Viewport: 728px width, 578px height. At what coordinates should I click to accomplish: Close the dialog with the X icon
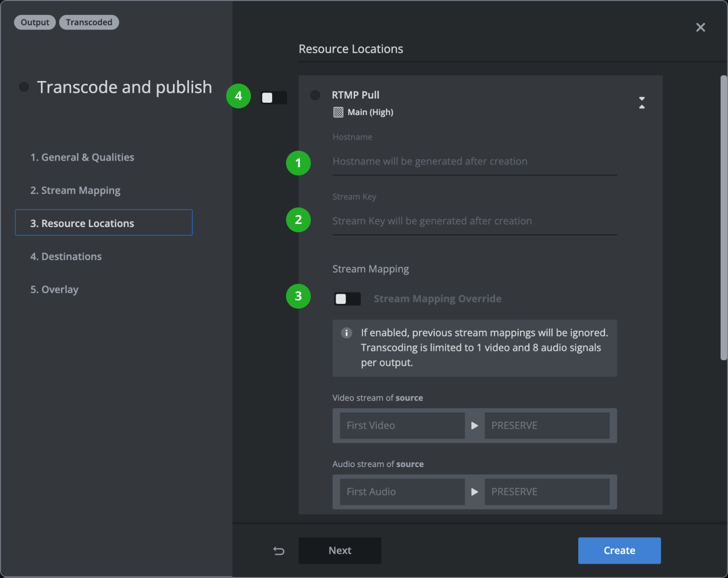pyautogui.click(x=700, y=27)
